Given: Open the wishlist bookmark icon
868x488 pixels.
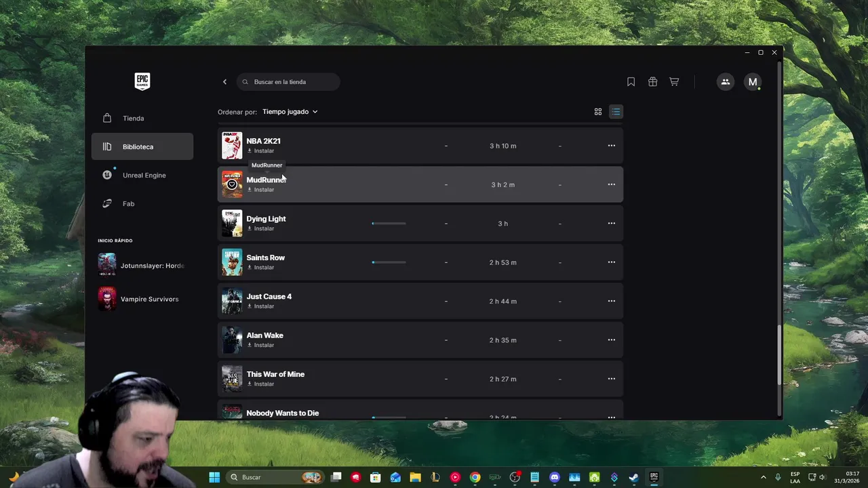Looking at the screenshot, I should point(631,82).
